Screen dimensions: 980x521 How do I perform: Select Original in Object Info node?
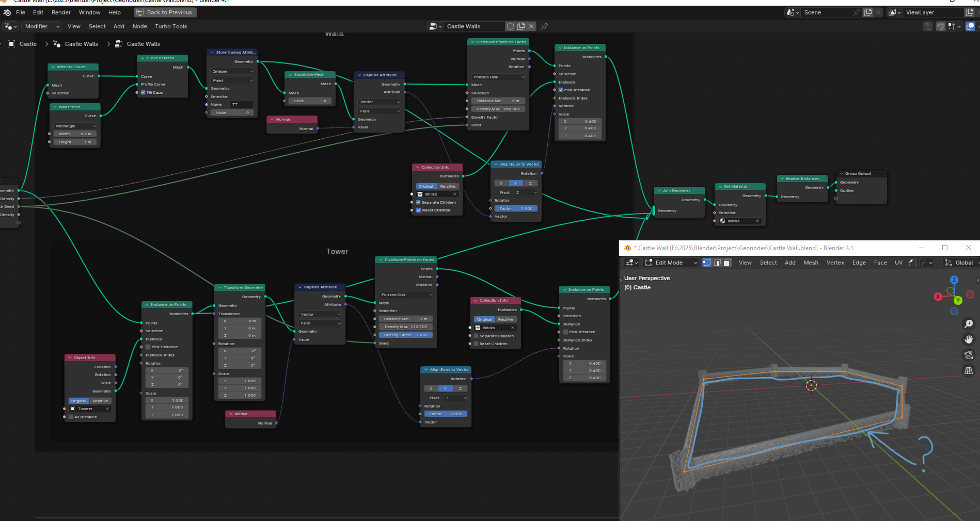(x=78, y=401)
